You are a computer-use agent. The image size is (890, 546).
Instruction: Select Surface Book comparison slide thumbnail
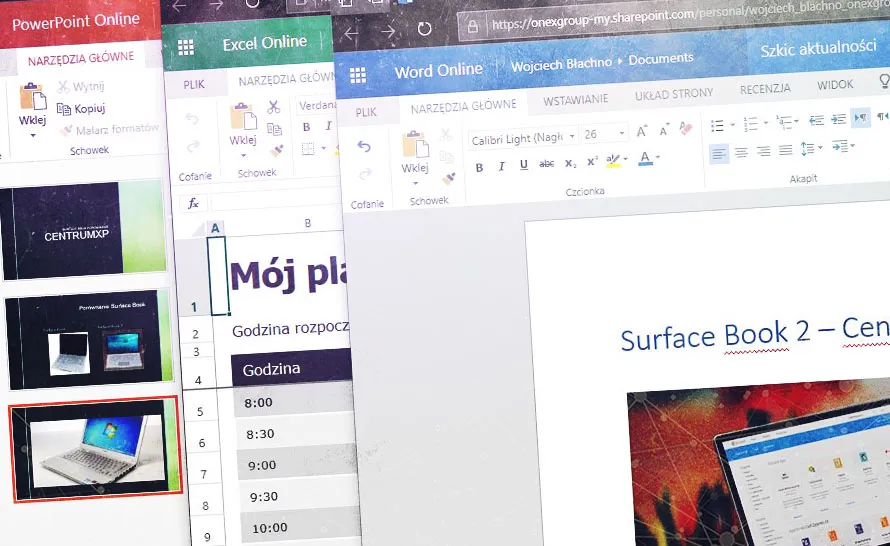coord(89,339)
